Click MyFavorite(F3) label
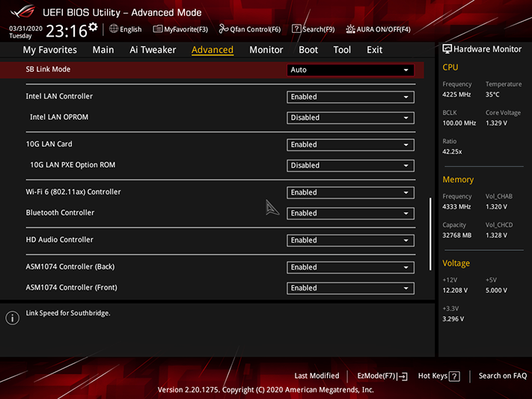 click(186, 29)
